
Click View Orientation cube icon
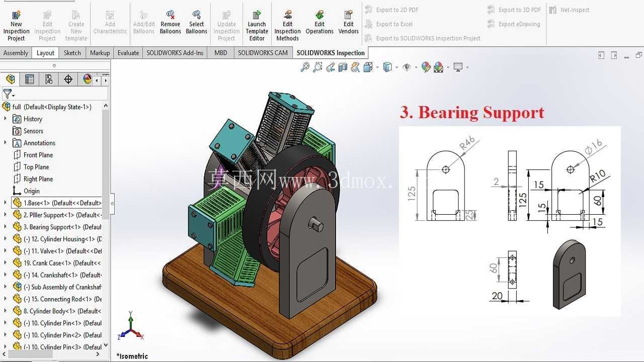tap(368, 67)
